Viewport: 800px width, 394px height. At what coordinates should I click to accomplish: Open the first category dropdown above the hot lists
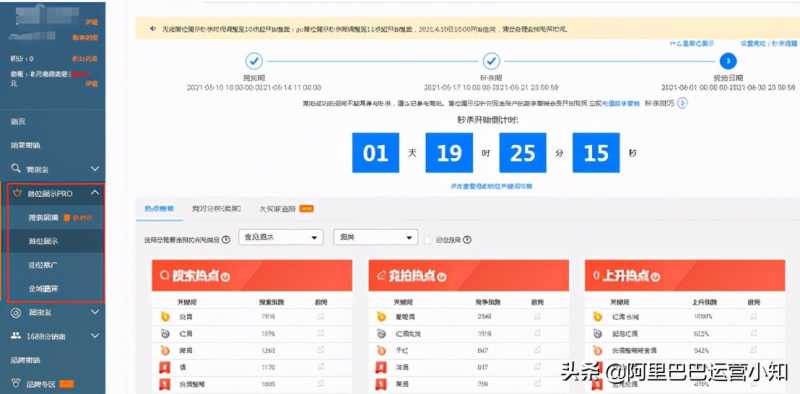coord(281,237)
